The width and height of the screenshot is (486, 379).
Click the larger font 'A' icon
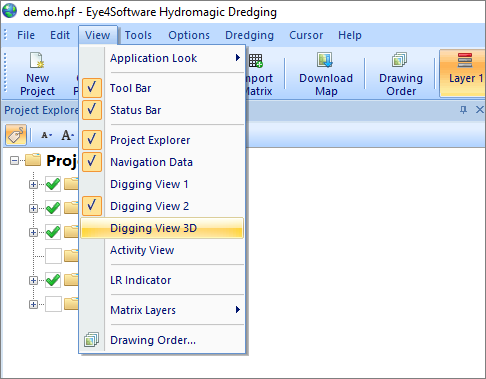[x=67, y=135]
